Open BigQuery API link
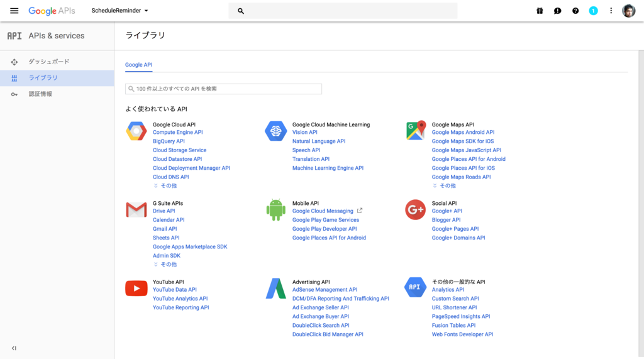 click(169, 141)
